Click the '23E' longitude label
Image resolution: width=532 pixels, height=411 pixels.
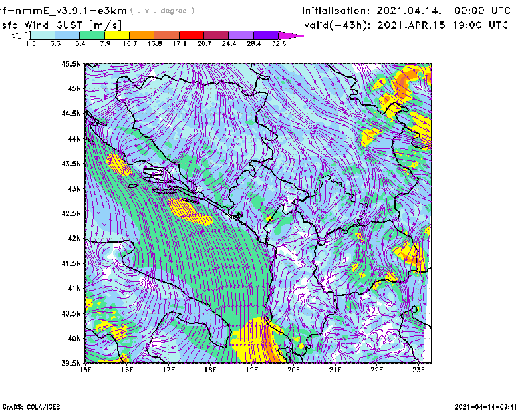point(418,370)
